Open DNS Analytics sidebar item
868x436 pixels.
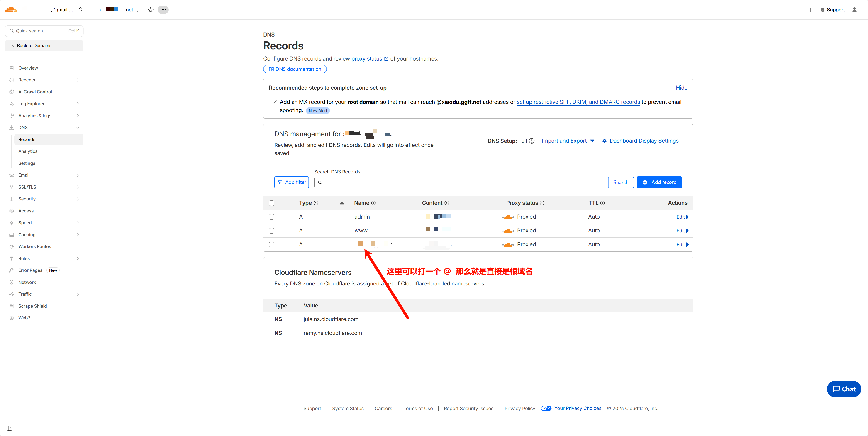(28, 151)
